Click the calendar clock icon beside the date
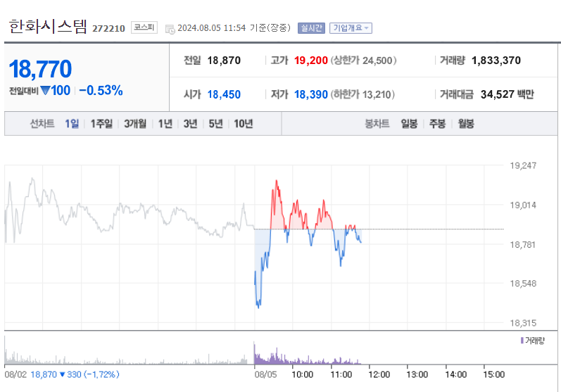The image size is (561, 392). pos(170,29)
